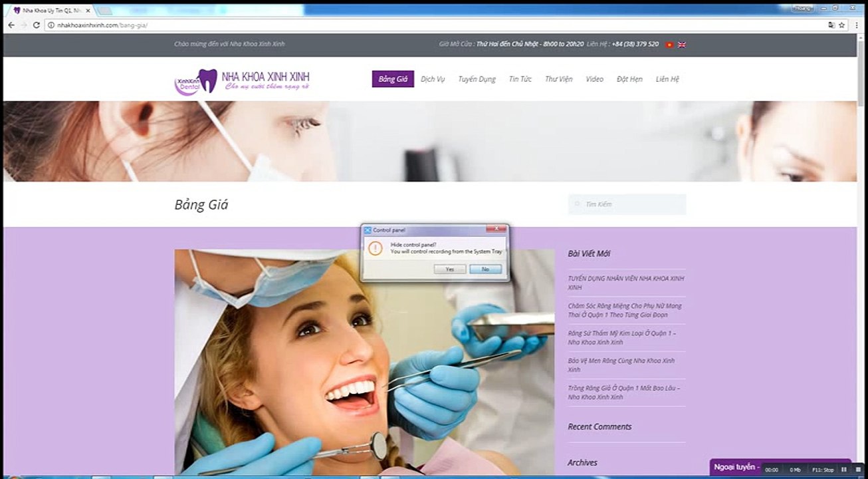
Task: Click the translate icon in address bar
Action: 831,25
